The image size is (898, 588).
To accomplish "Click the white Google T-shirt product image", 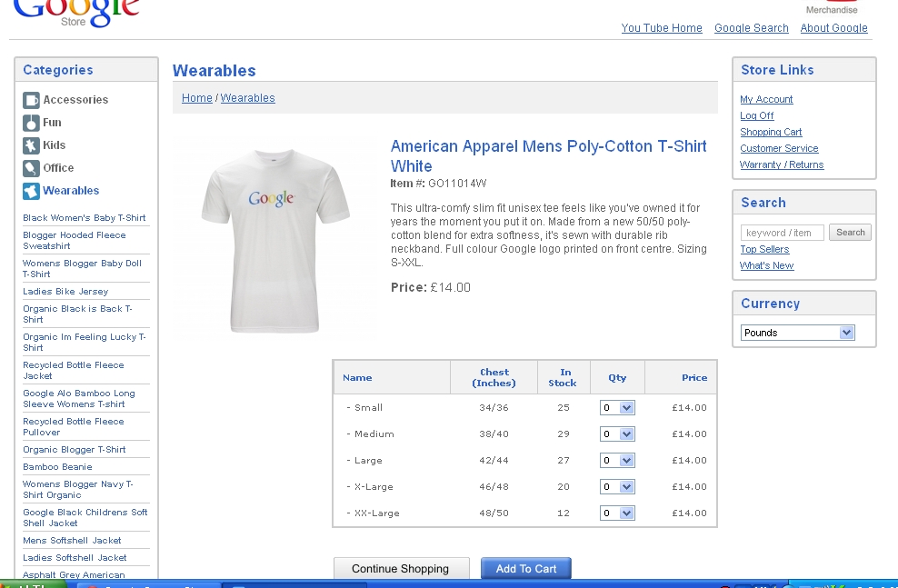I will click(x=275, y=241).
